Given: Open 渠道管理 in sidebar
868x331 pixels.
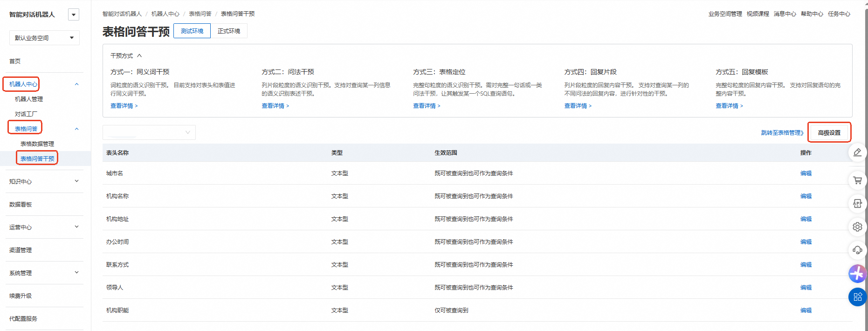Looking at the screenshot, I should [21, 250].
